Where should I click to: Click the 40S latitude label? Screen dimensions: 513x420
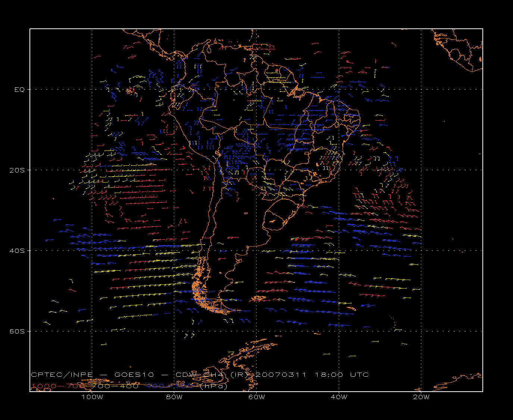(17, 251)
